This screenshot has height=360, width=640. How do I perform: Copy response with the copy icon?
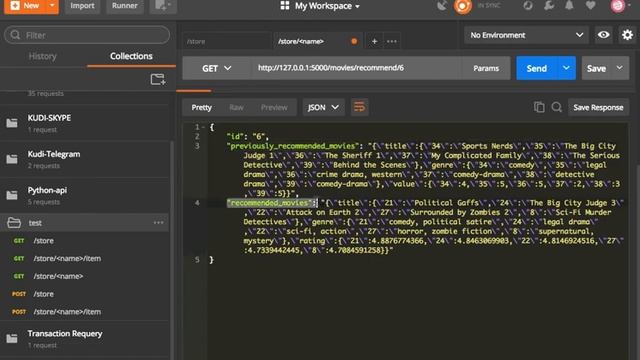pos(539,107)
